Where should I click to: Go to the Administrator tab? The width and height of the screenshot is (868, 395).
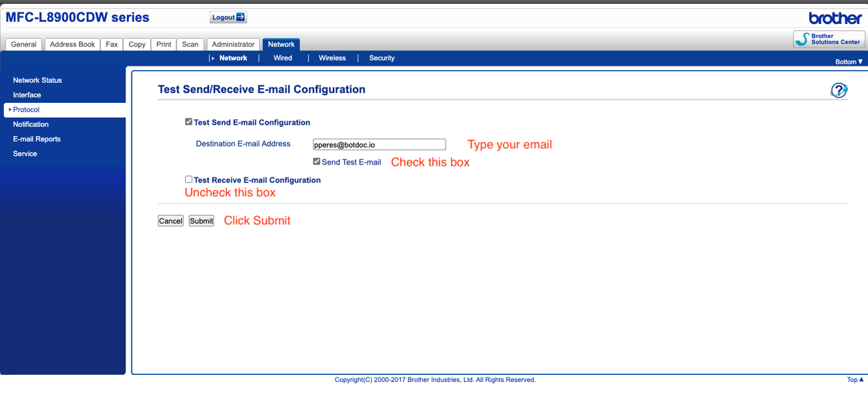pos(233,45)
